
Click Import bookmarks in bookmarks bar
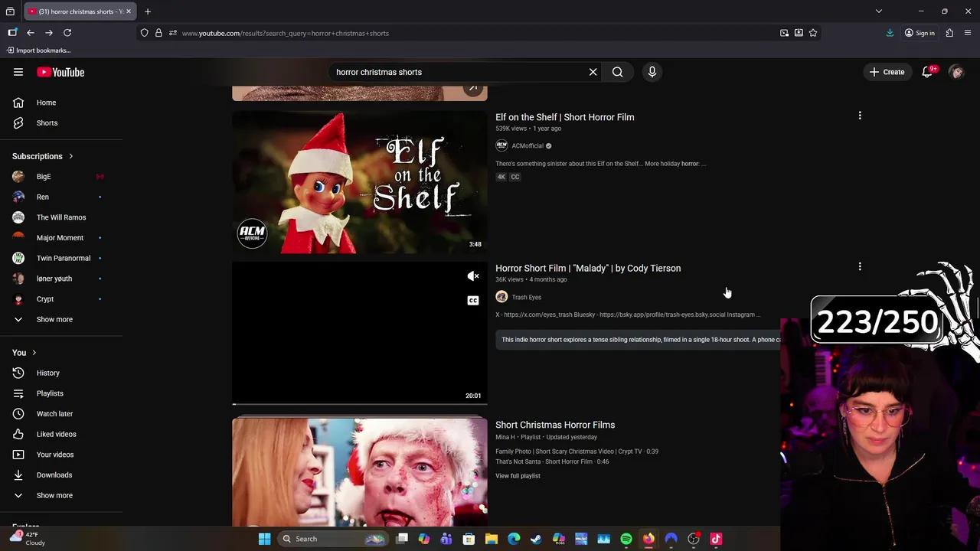(x=38, y=51)
